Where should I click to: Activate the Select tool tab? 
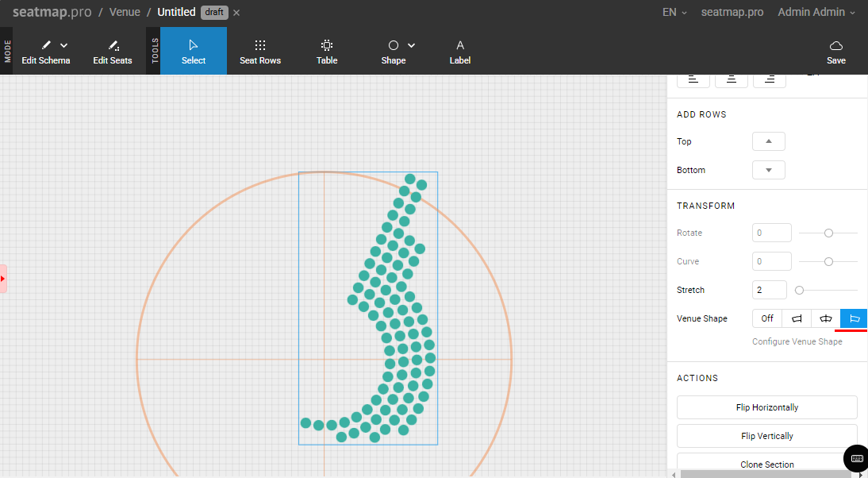tap(194, 52)
